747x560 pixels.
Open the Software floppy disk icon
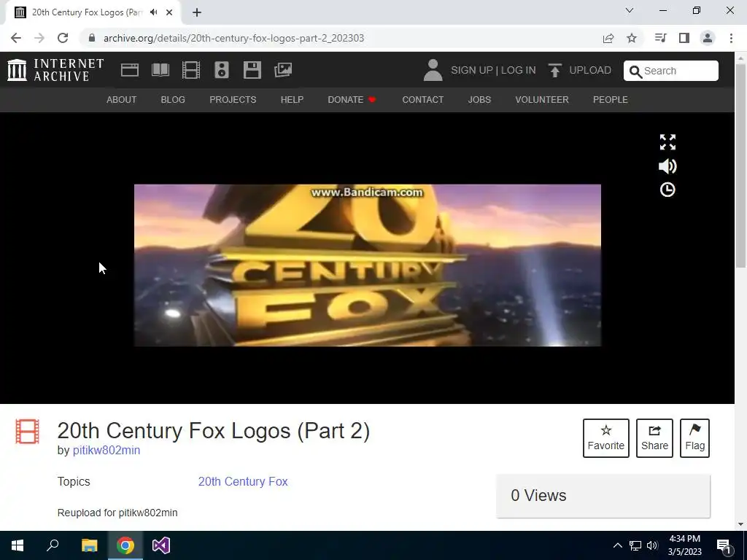click(252, 70)
